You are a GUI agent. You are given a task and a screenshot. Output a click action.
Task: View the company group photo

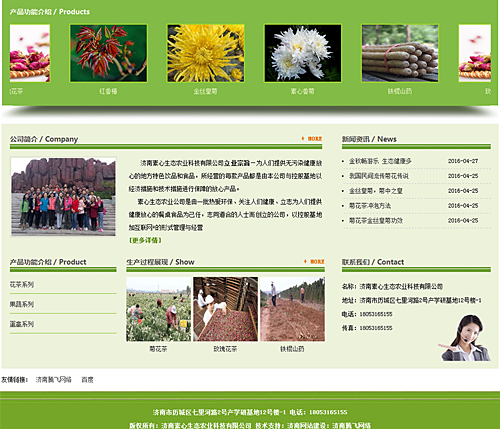[63, 197]
